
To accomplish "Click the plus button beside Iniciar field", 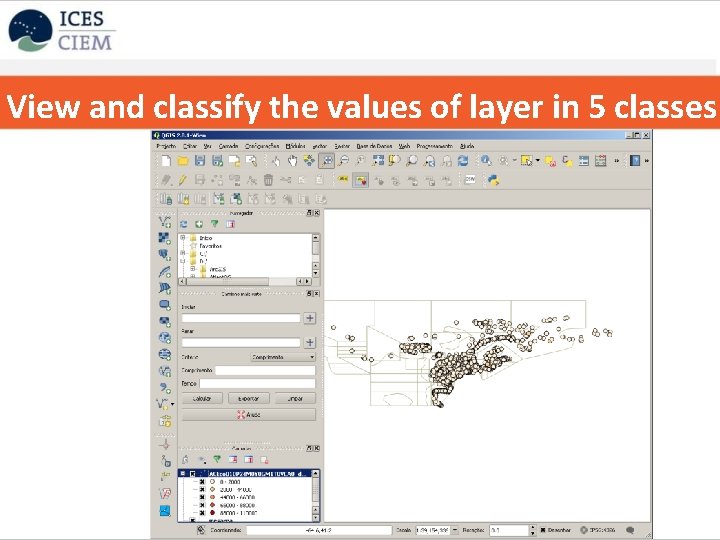I will [309, 318].
